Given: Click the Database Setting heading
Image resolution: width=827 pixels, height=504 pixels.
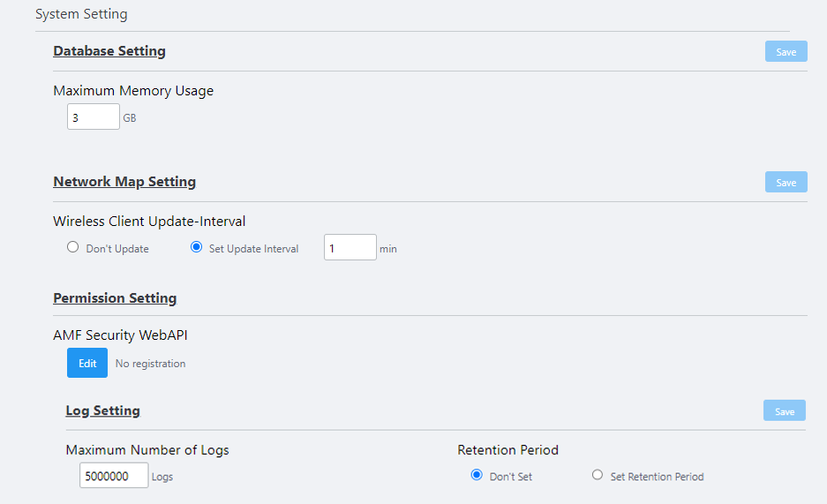Looking at the screenshot, I should point(109,51).
